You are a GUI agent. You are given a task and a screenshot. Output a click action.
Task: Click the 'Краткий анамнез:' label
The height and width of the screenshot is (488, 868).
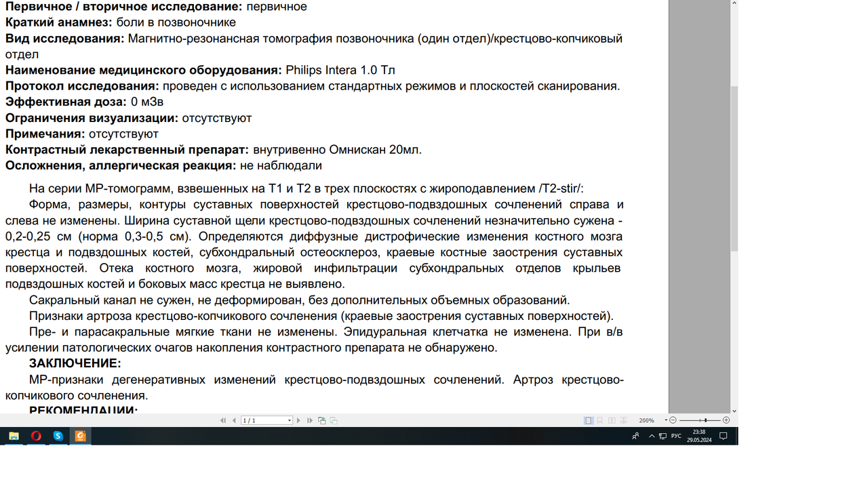point(59,22)
